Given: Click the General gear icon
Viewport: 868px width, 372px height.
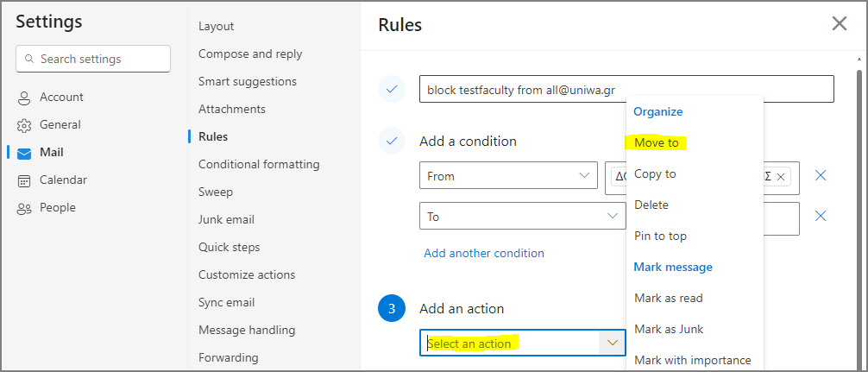Looking at the screenshot, I should 24,126.
